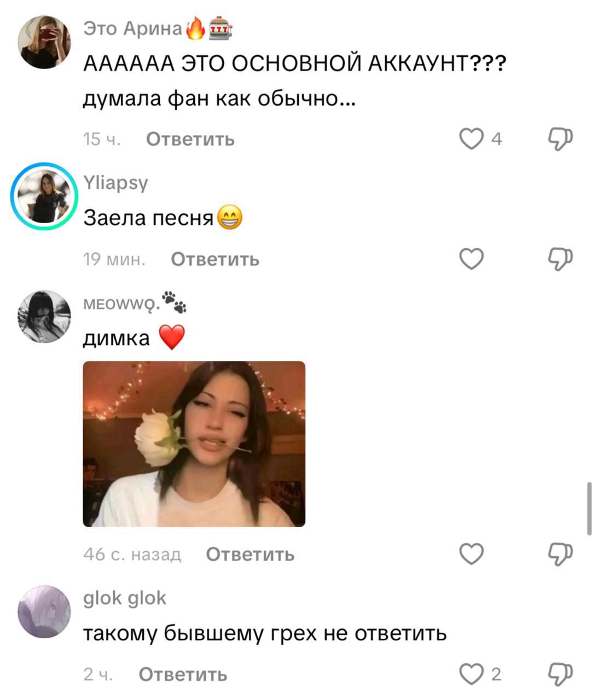Open glok glok's profile avatar

coord(44,612)
